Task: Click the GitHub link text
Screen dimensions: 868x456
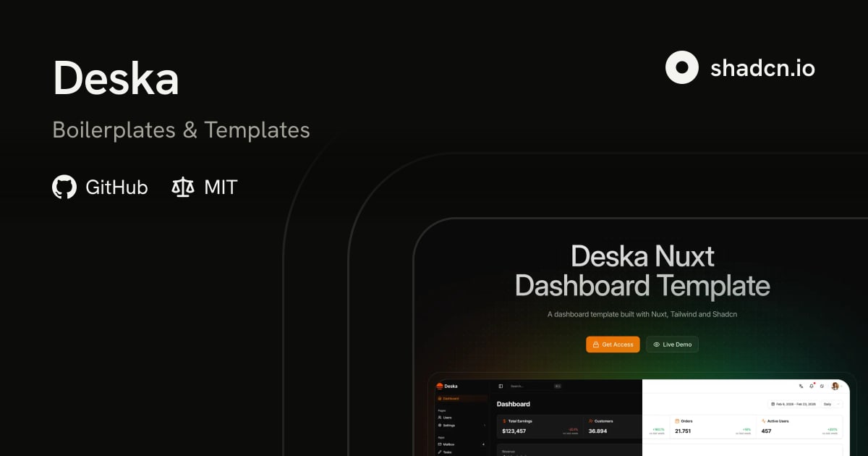Action: click(x=116, y=187)
